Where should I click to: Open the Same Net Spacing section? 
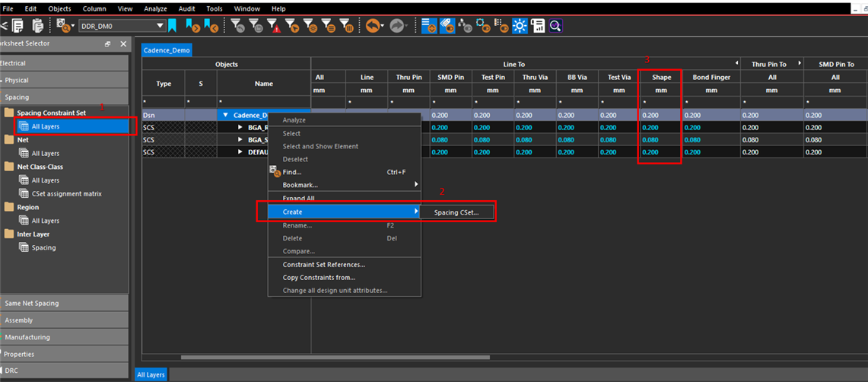click(32, 304)
